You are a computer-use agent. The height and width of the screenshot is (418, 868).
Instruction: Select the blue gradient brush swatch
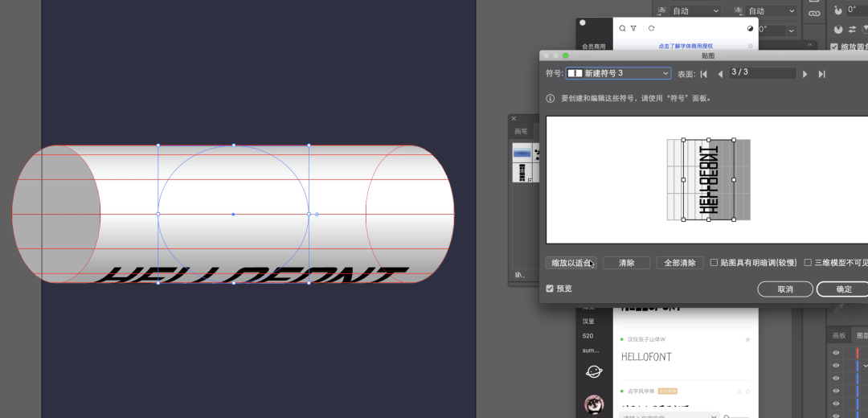point(522,152)
